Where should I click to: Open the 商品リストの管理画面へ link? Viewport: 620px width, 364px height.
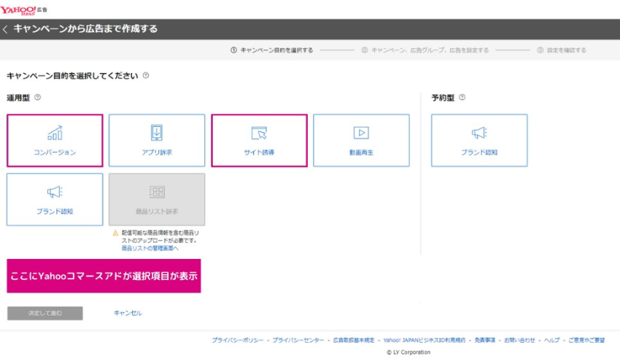coord(150,248)
